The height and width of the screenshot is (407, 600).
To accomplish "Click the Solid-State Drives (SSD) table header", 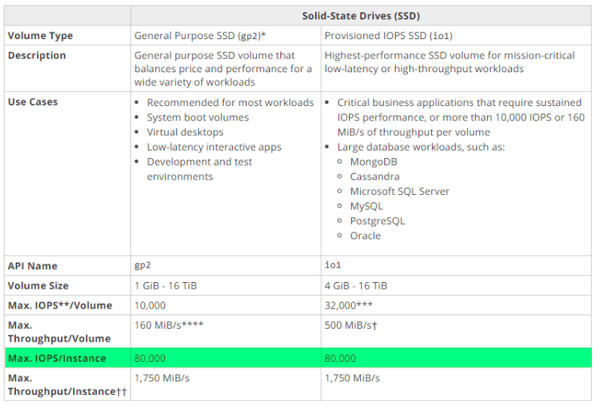I will point(361,16).
